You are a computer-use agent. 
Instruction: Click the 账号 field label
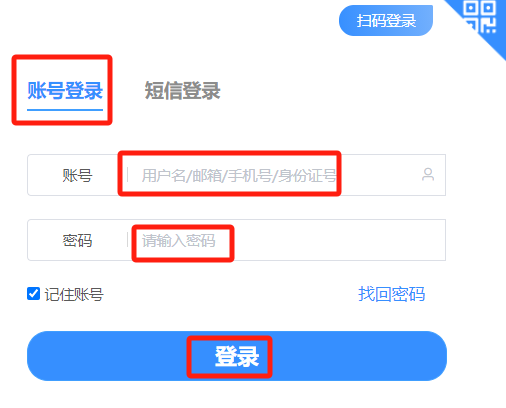[x=77, y=175]
